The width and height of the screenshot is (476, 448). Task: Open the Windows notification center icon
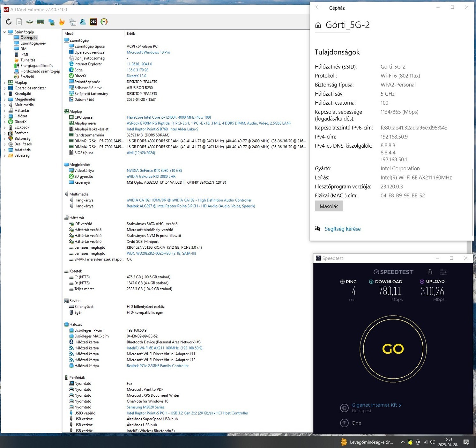click(466, 442)
